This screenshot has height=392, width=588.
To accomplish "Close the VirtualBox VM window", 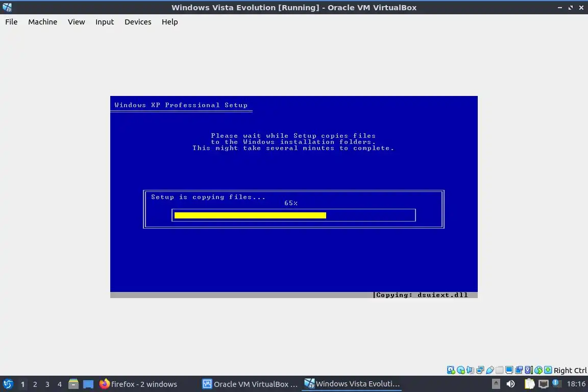I will click(x=581, y=8).
